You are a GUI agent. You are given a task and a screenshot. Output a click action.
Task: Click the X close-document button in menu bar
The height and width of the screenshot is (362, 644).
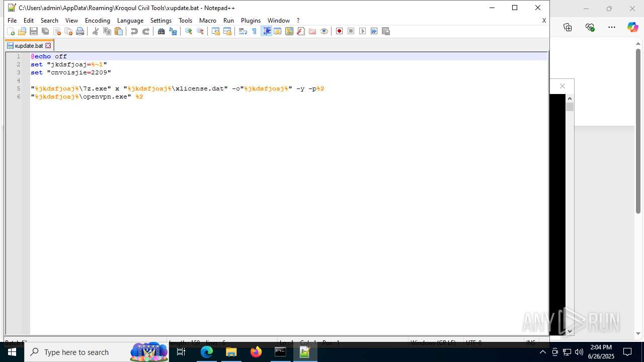tap(544, 21)
